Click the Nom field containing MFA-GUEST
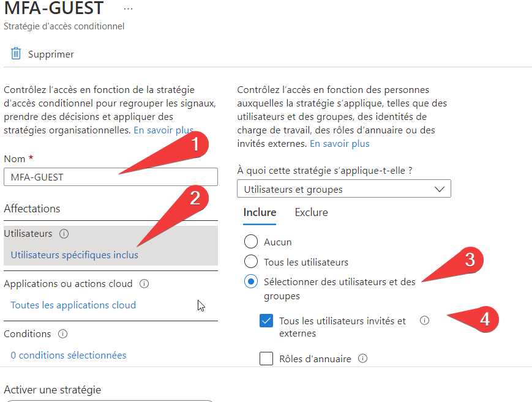The height and width of the screenshot is (402, 532). coord(111,177)
